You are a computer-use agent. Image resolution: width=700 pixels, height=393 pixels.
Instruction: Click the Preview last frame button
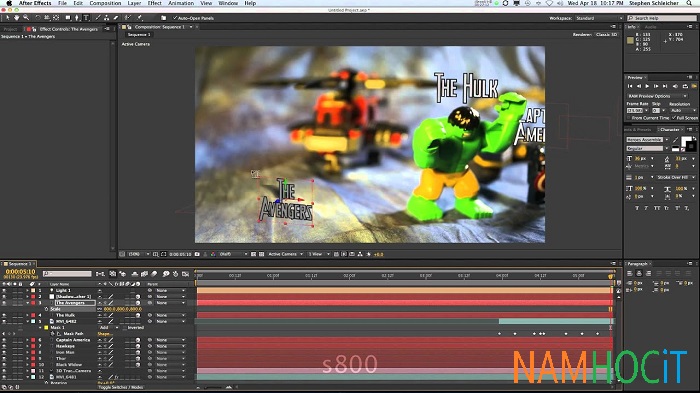[665, 86]
